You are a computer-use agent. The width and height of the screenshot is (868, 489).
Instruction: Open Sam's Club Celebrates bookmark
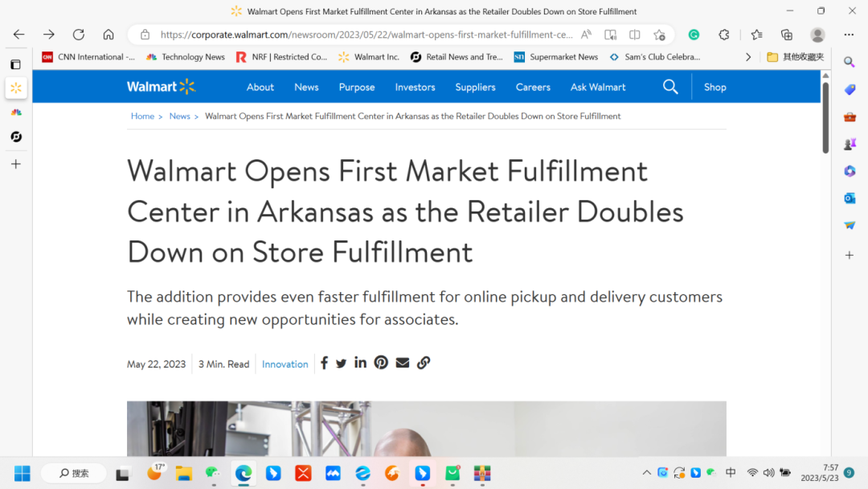655,57
